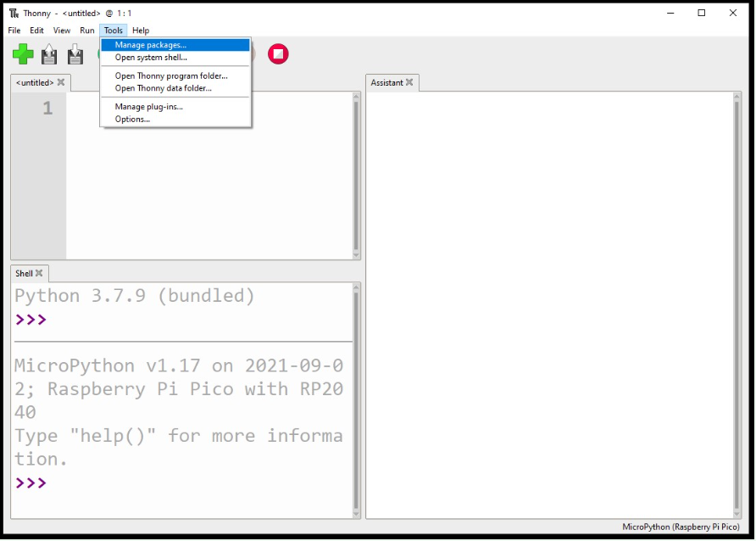
Task: Open the Run menu
Action: click(86, 30)
